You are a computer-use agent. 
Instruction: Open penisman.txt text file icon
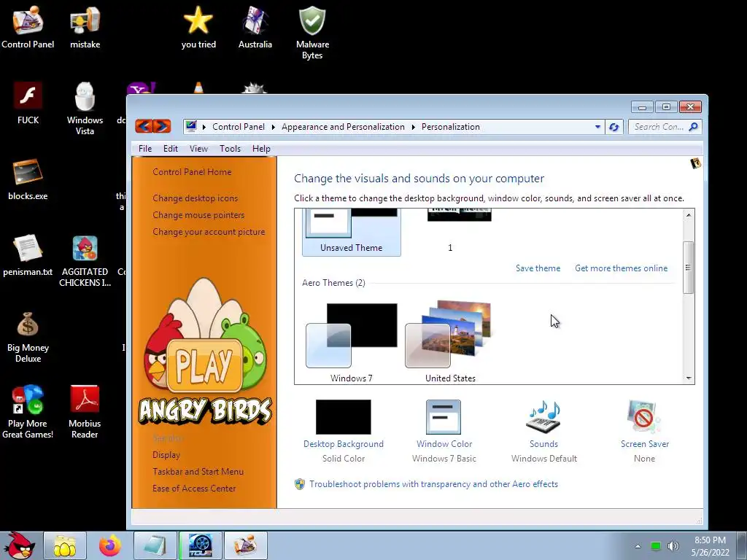[x=28, y=254]
